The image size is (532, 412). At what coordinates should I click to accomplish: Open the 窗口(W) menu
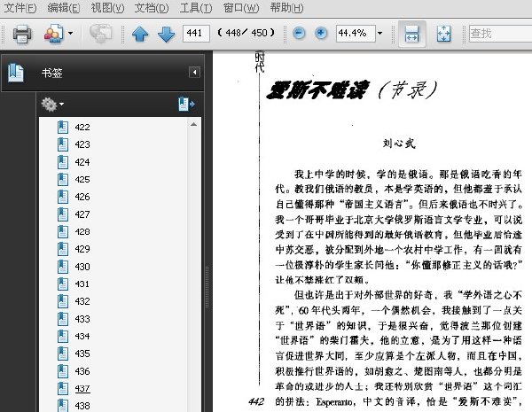click(x=241, y=7)
